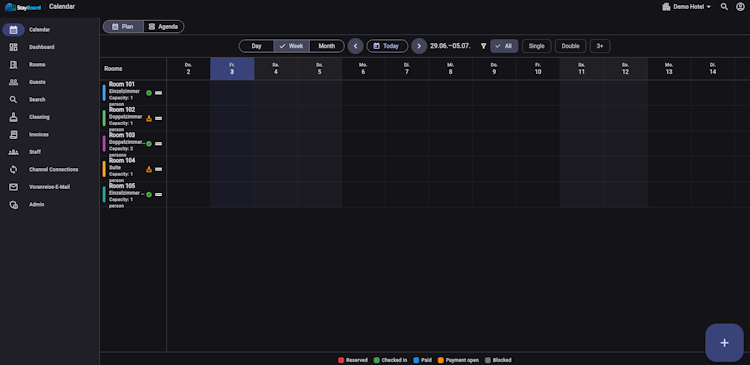The height and width of the screenshot is (365, 750).
Task: Click the top-right search magnifier icon
Action: pyautogui.click(x=724, y=7)
